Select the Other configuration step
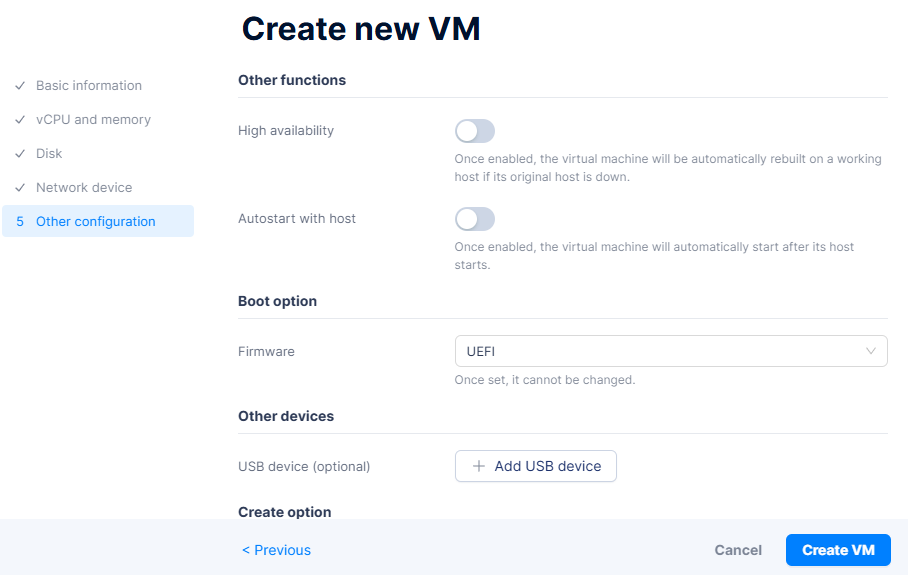 tap(96, 222)
